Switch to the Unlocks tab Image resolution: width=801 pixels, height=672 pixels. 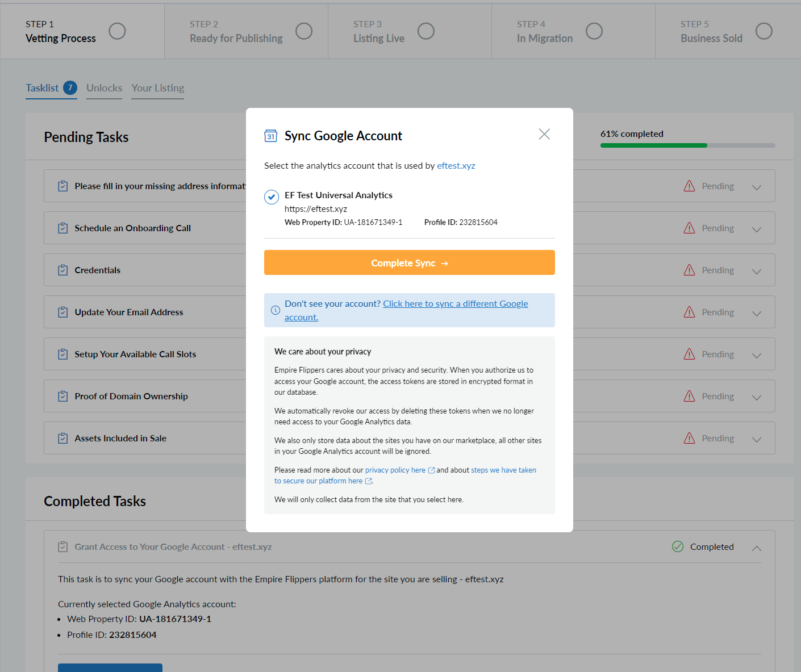pos(104,88)
